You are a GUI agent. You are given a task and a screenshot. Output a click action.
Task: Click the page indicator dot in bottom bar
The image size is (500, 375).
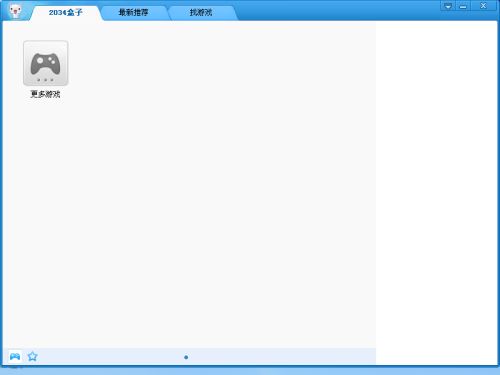coord(186,357)
